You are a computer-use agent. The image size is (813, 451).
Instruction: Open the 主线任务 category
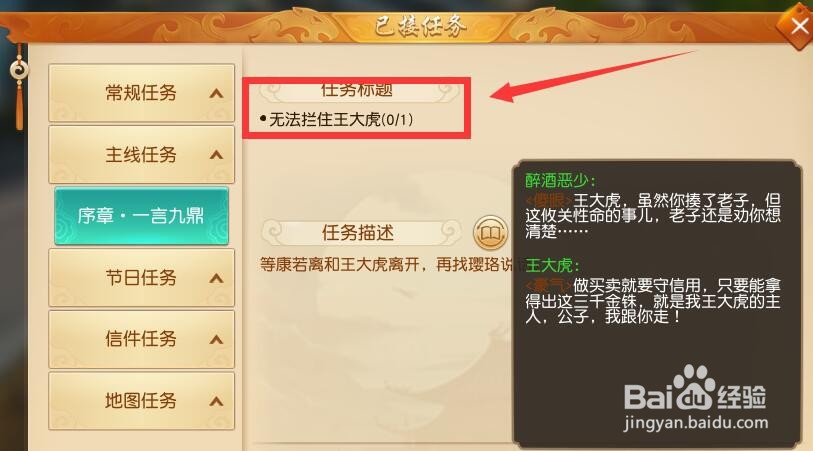[x=142, y=154]
